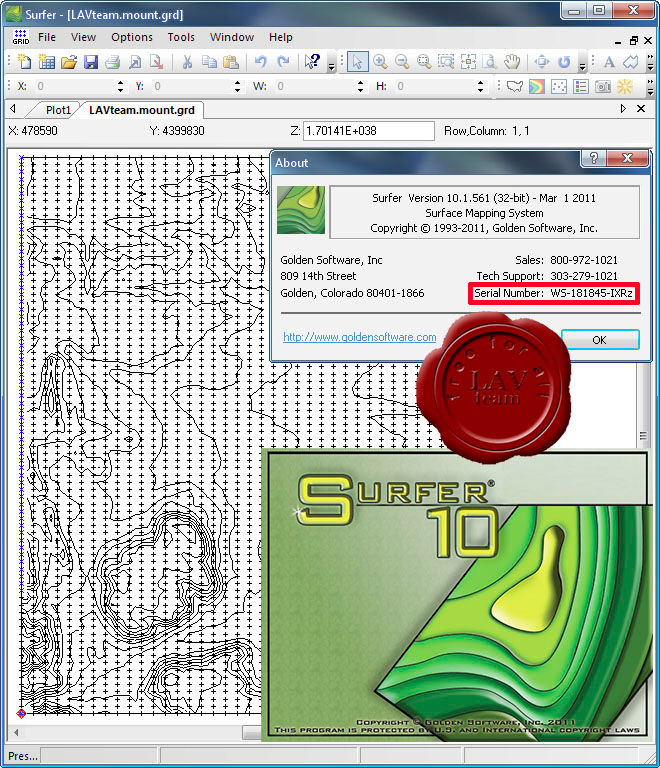Expand the map toolbar overflow arrow
The height and width of the screenshot is (768, 660).
tap(650, 87)
